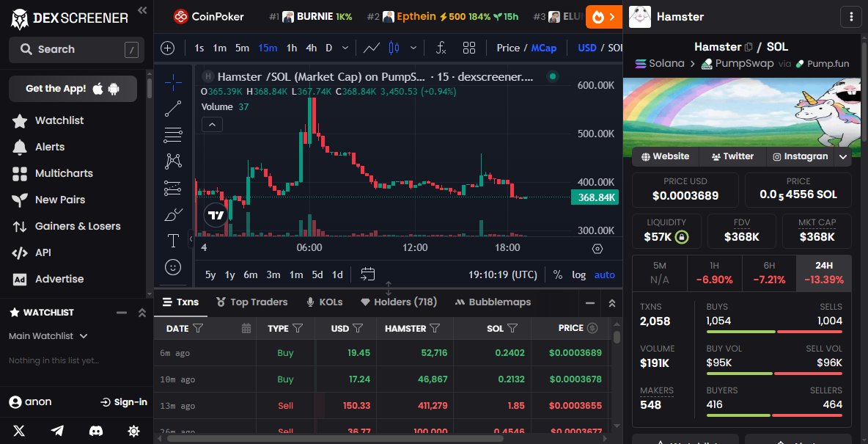Open the USD column filter

tap(358, 329)
